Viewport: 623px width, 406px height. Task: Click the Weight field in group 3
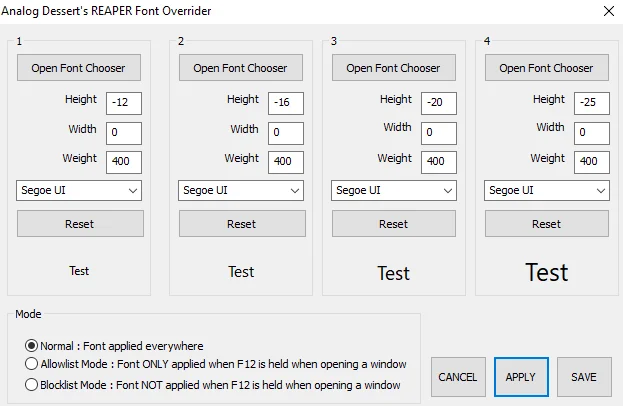[439, 162]
